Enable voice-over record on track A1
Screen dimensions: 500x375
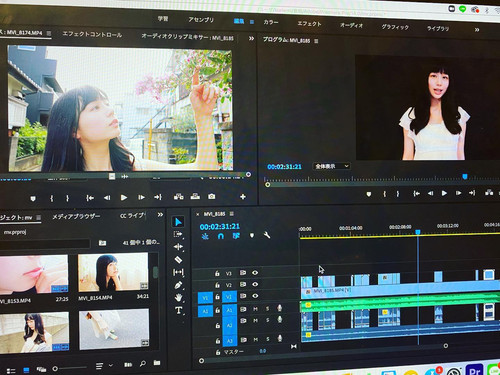(x=280, y=308)
